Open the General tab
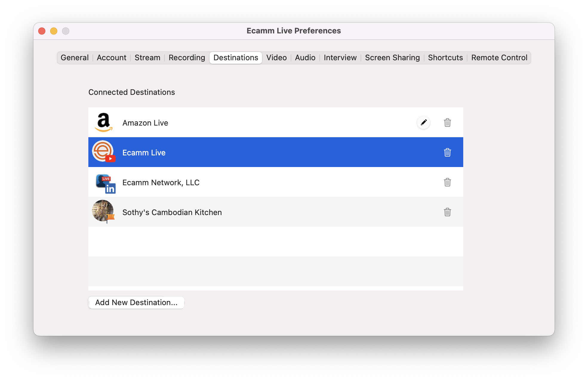The width and height of the screenshot is (588, 380). (75, 58)
